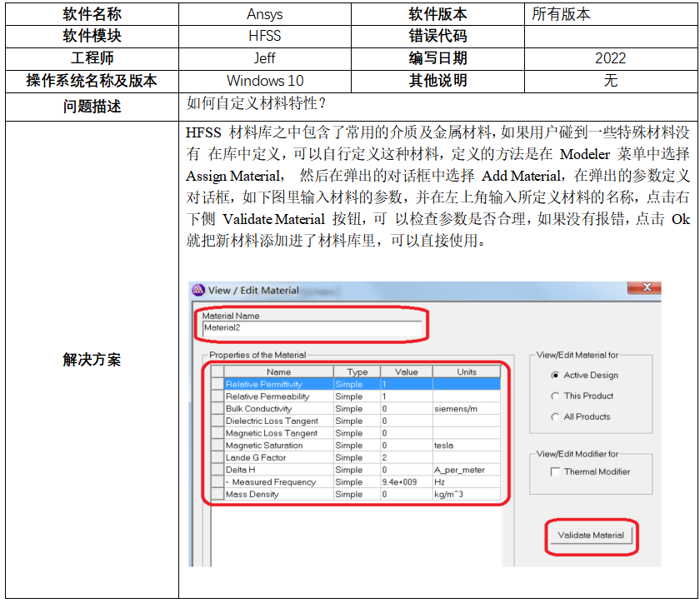Select the row header beside Mass Density

pos(217,495)
